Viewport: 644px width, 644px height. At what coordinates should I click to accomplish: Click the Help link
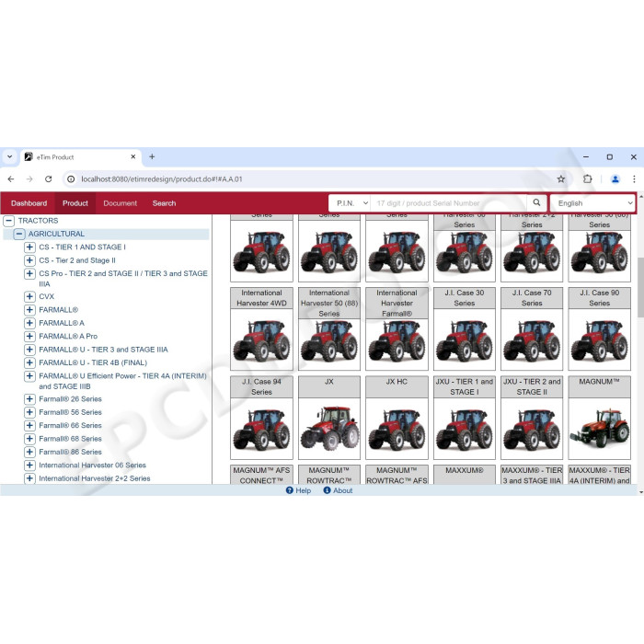[x=303, y=490]
